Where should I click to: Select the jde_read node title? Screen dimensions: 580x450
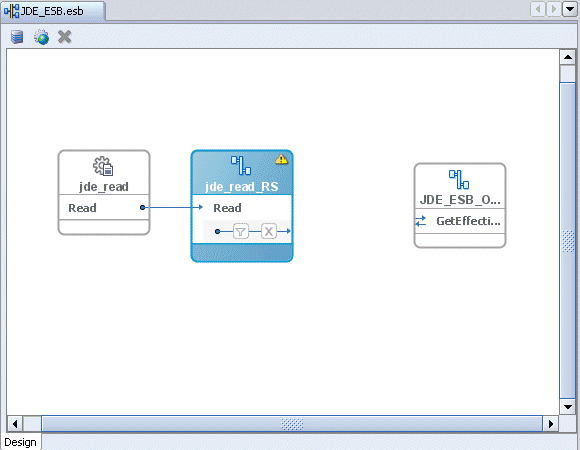point(104,187)
